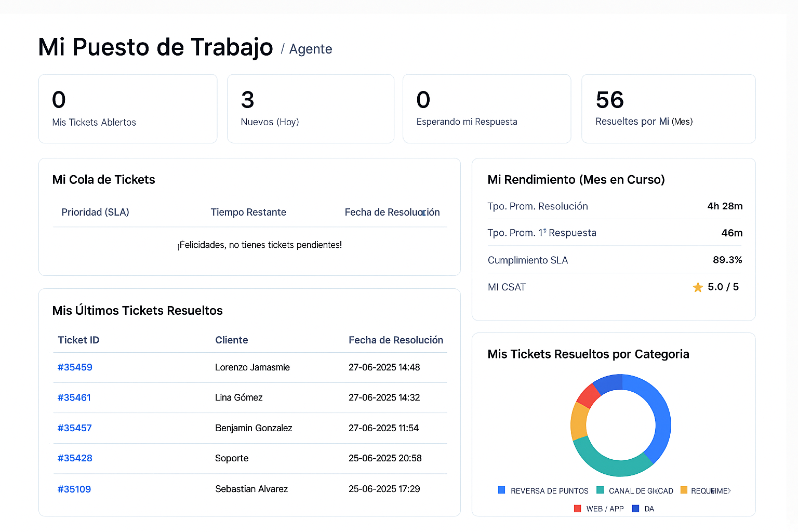Click the blue REVERSA DE PUNTOS legend square

click(501, 490)
